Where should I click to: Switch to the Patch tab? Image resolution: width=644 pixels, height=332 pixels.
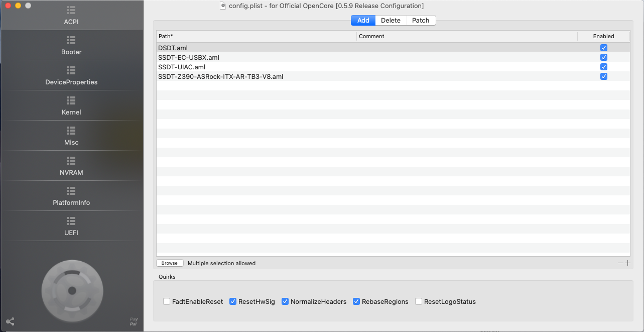[x=421, y=20]
